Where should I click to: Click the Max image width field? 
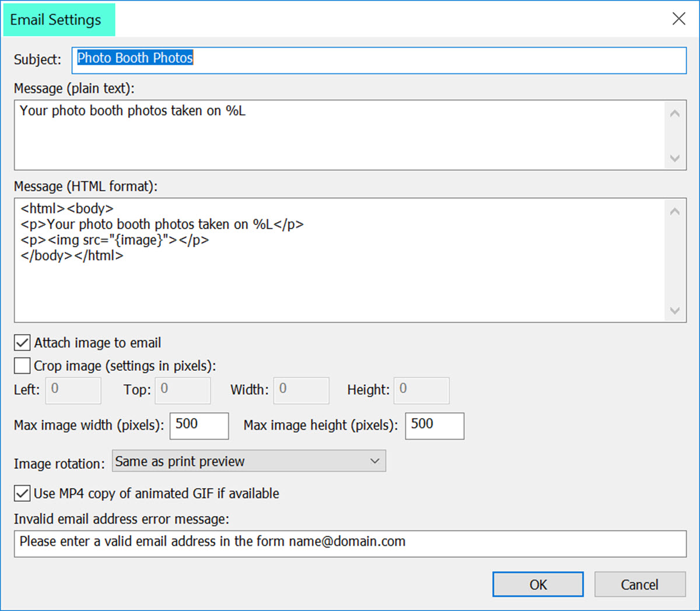click(199, 426)
